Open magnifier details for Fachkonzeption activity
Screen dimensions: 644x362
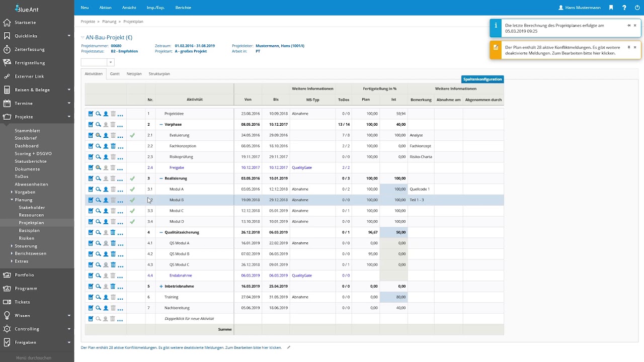[98, 146]
